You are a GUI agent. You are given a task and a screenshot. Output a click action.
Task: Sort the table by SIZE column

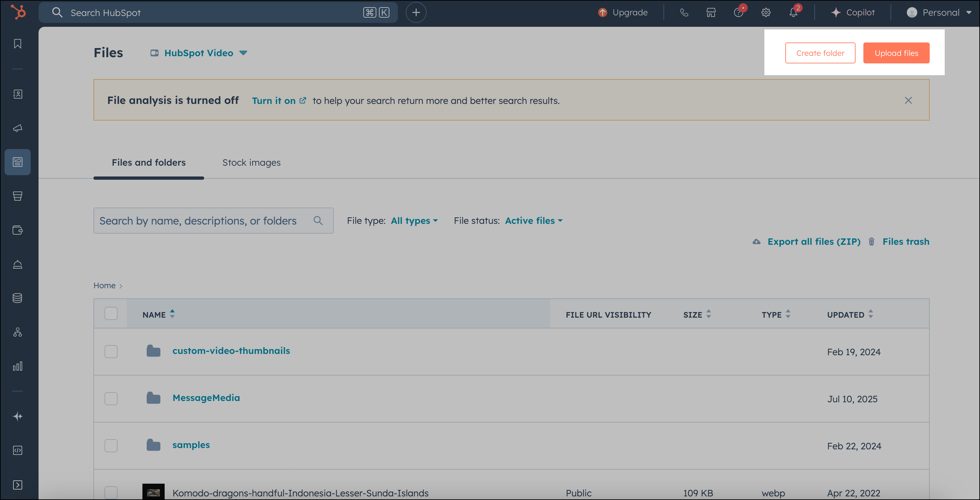point(697,314)
